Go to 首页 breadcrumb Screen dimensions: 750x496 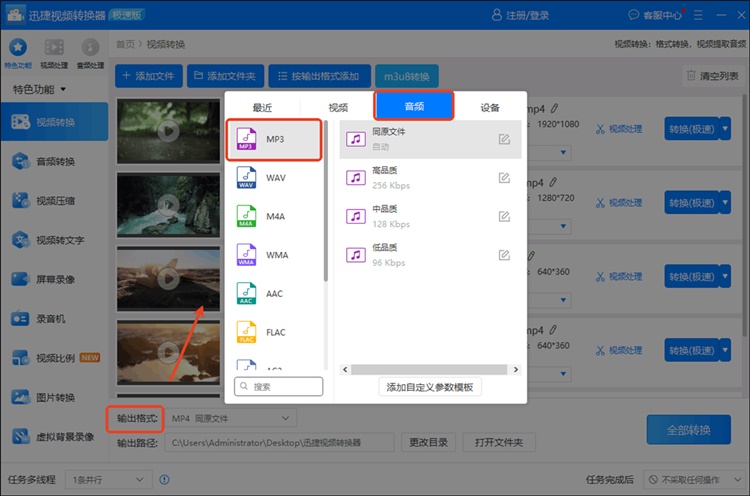coord(125,44)
